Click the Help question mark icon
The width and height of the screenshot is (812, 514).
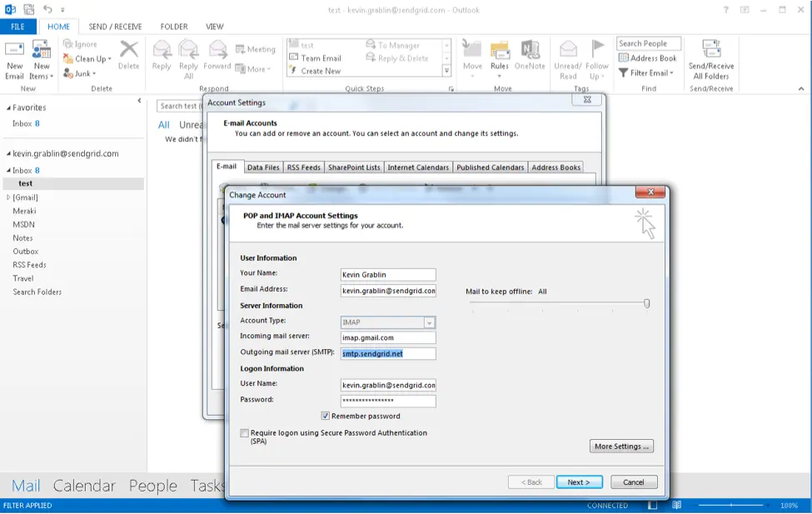pyautogui.click(x=726, y=10)
